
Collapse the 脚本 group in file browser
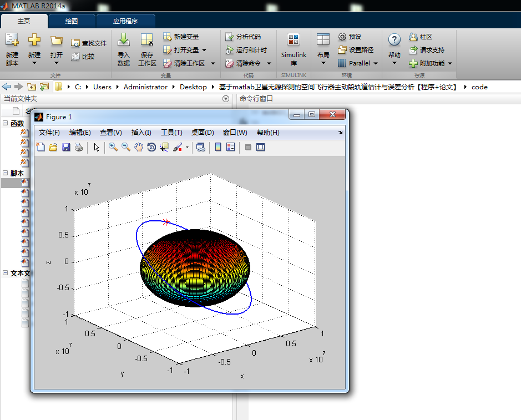[6, 173]
